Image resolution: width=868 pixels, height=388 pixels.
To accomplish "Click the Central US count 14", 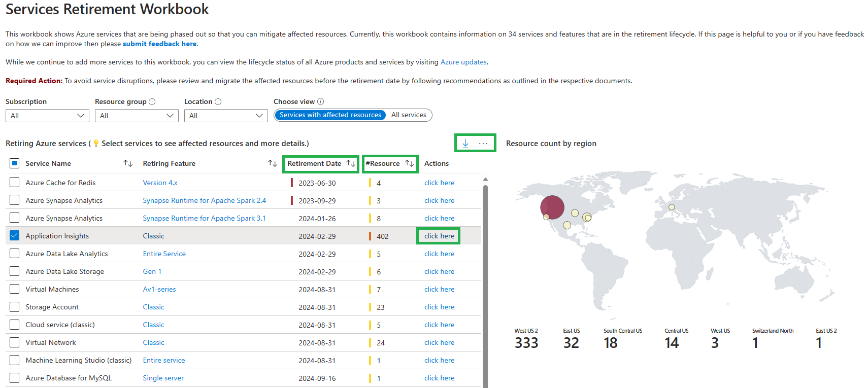I will click(x=672, y=343).
